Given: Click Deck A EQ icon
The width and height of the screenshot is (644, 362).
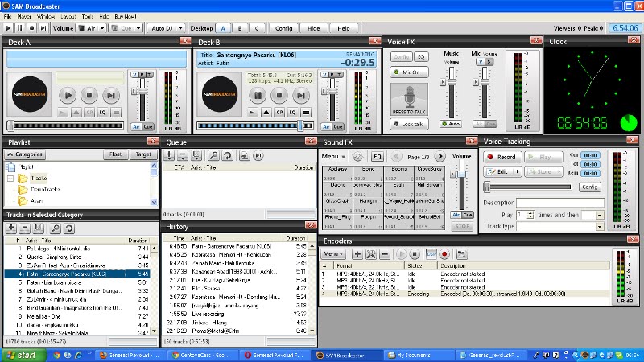Looking at the screenshot, I should 103,112.
